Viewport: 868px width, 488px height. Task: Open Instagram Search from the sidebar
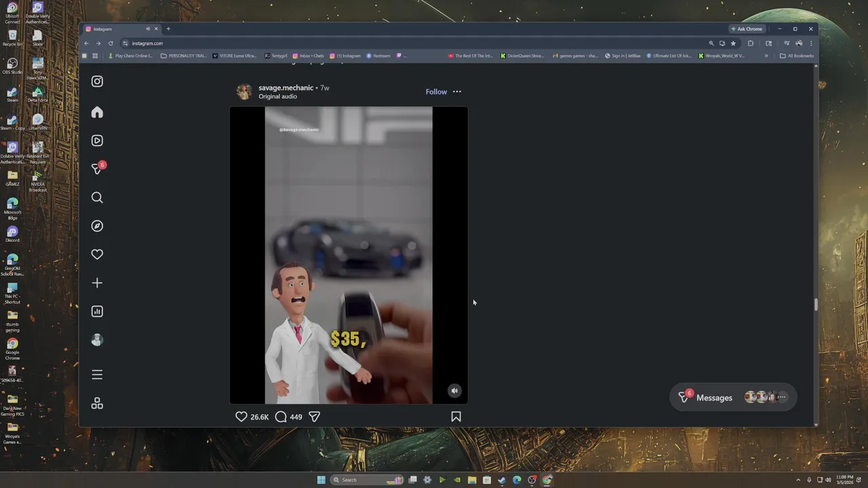[x=97, y=198]
